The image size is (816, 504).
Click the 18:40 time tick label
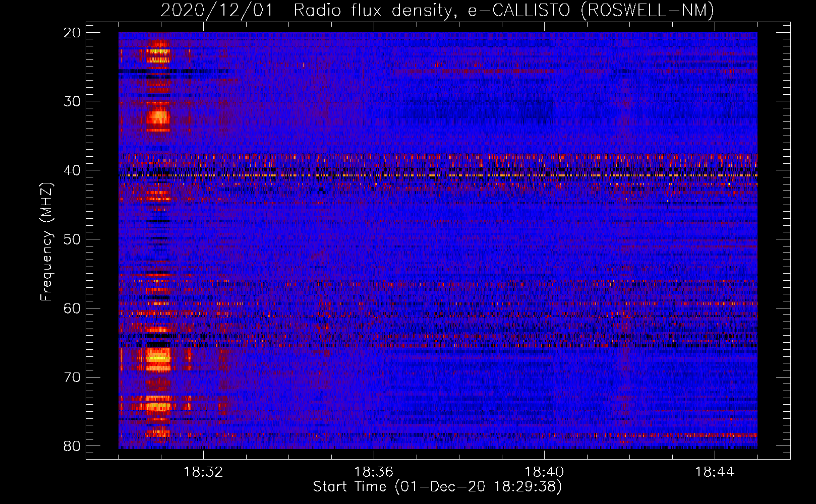[544, 472]
